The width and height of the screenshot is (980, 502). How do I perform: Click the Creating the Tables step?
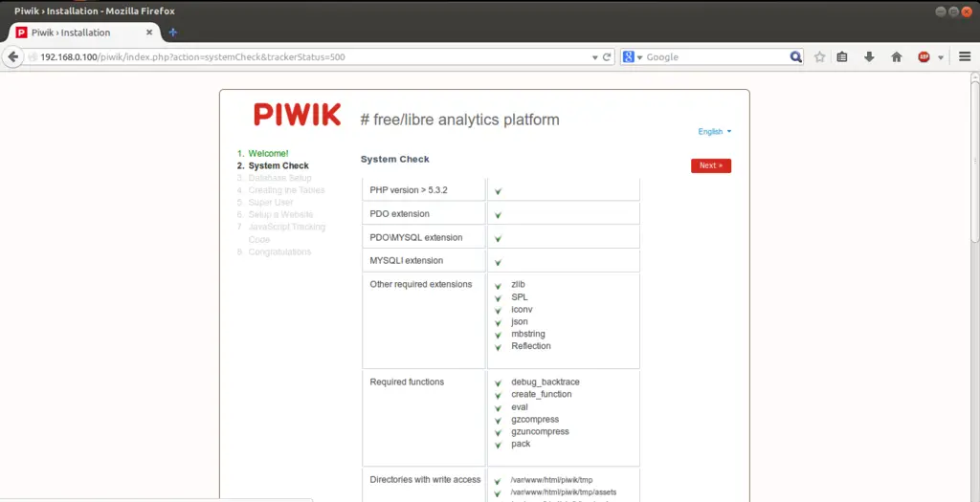(x=286, y=190)
